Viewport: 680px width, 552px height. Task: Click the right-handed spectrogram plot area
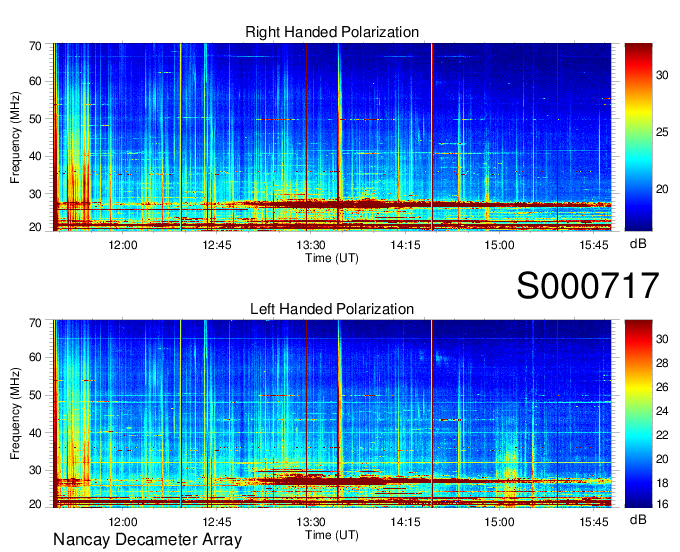[x=332, y=137]
